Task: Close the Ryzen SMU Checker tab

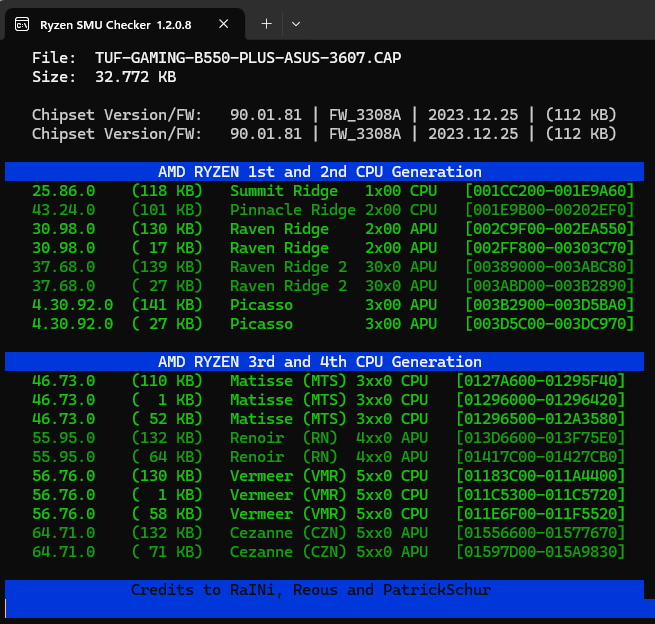Action: 223,24
